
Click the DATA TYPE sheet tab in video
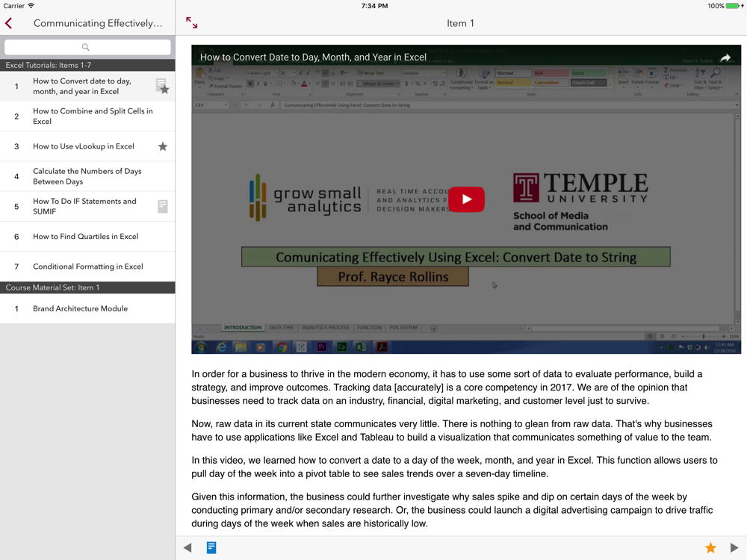(x=281, y=328)
